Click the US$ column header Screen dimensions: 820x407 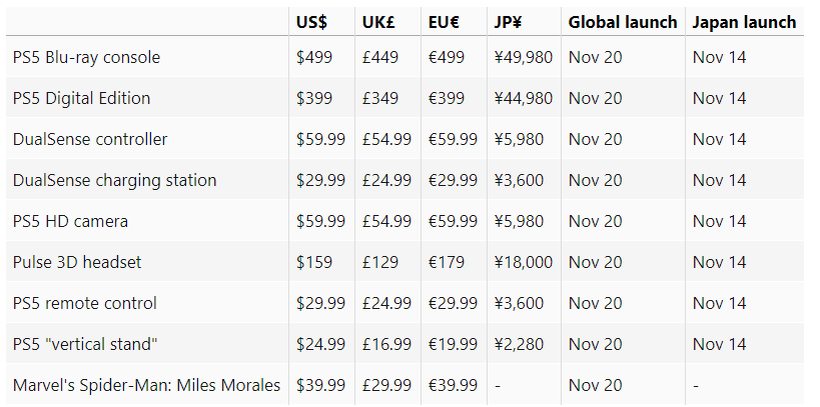coord(312,22)
